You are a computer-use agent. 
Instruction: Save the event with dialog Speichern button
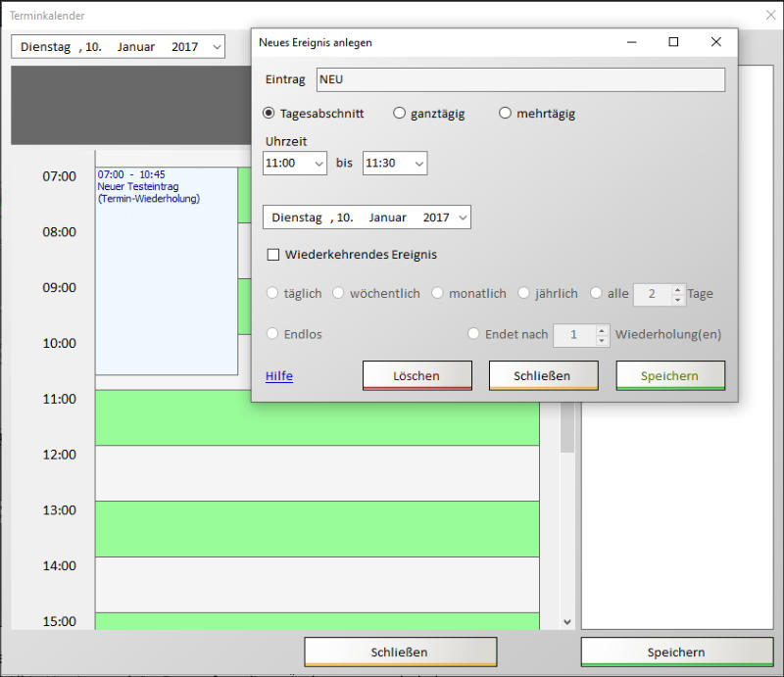click(x=670, y=376)
